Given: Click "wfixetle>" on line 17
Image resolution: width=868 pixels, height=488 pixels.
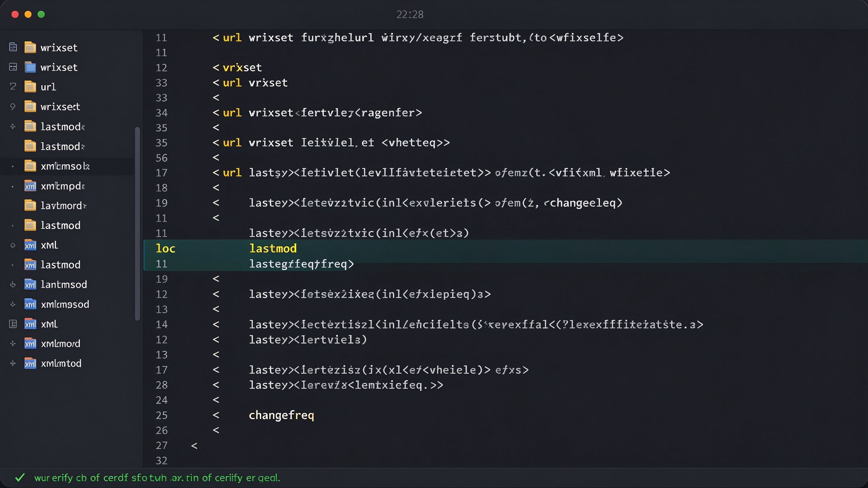Looking at the screenshot, I should (640, 173).
